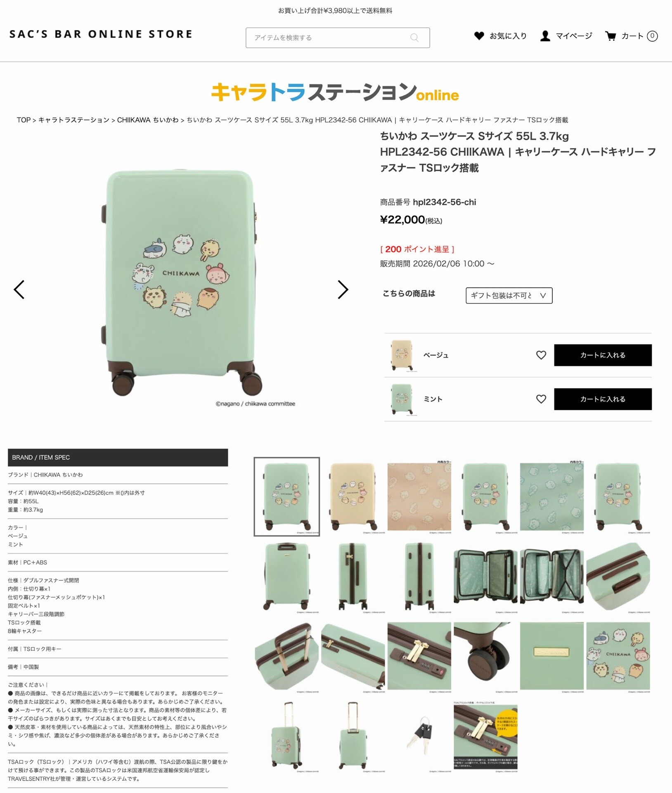Open キャラトラステーション breadcrumb link
672x793 pixels.
74,120
